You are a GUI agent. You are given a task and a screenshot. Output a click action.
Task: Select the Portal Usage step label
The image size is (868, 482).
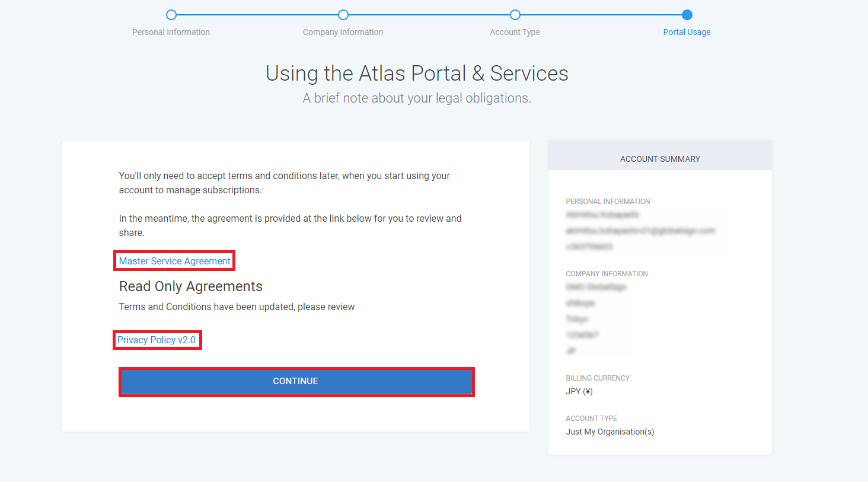tap(687, 32)
